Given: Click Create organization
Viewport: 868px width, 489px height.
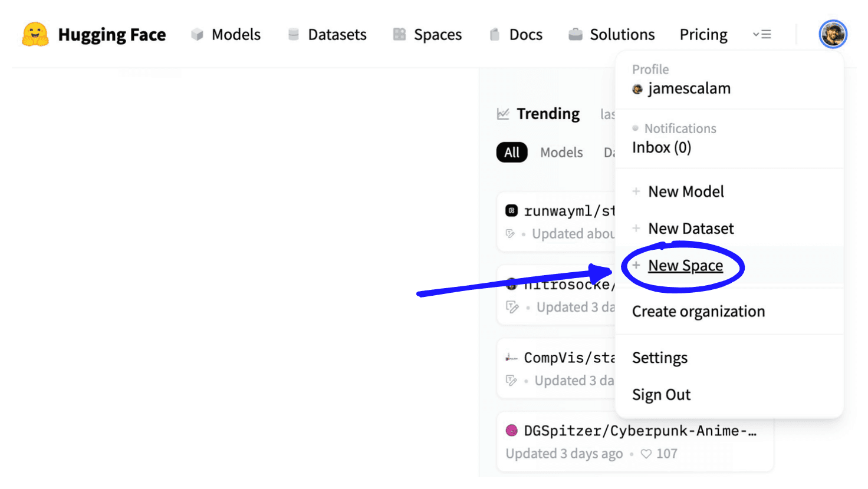Looking at the screenshot, I should tap(698, 311).
